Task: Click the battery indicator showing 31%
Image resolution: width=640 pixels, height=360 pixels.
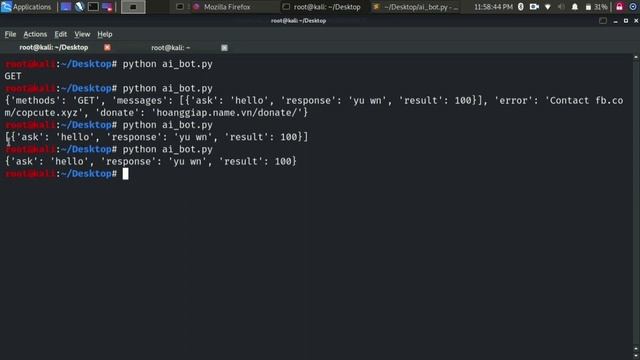Action: click(596, 7)
